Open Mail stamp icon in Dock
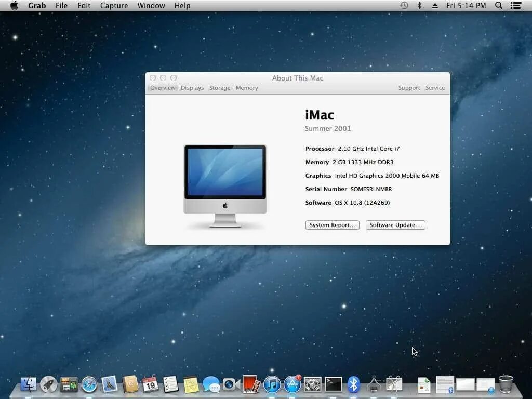 (109, 385)
